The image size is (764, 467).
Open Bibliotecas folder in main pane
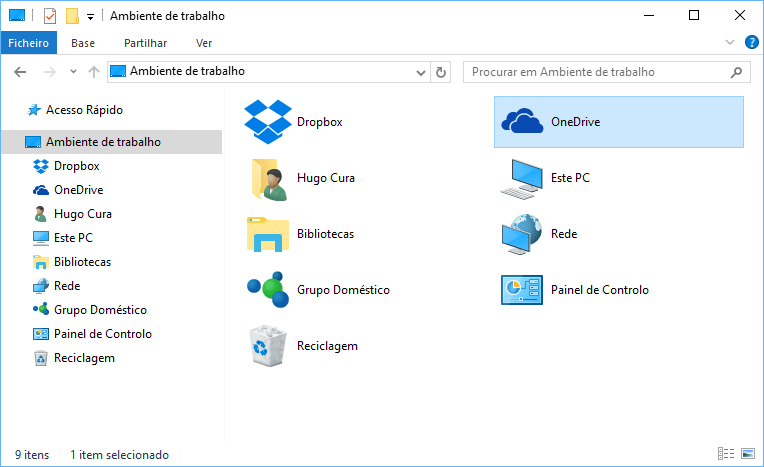pos(266,234)
